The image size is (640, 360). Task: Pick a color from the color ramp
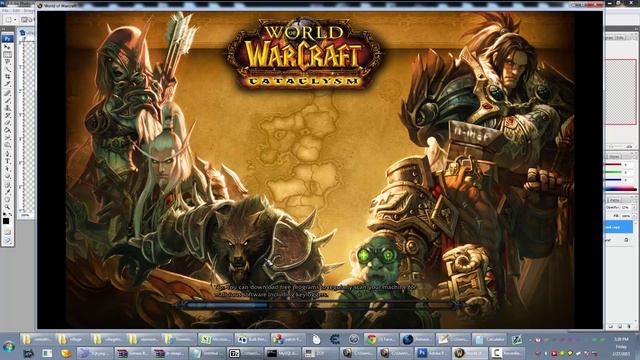[x=620, y=189]
